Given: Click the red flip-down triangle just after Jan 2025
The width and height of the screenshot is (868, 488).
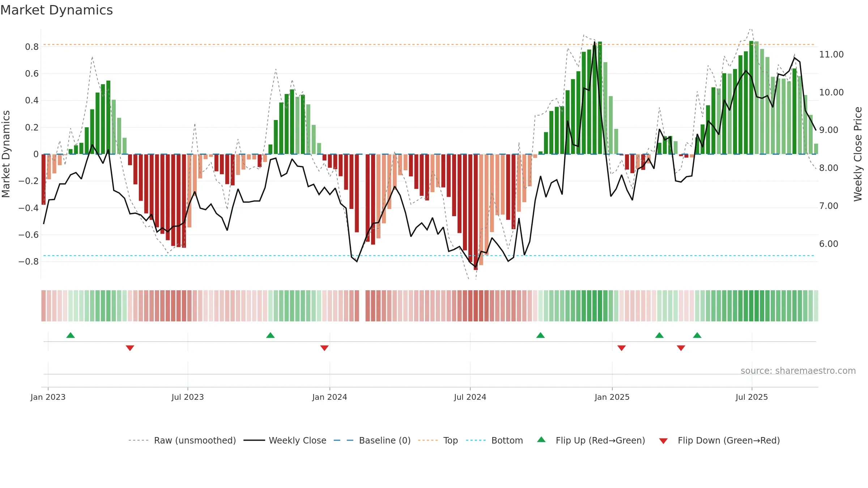Looking at the screenshot, I should [622, 348].
